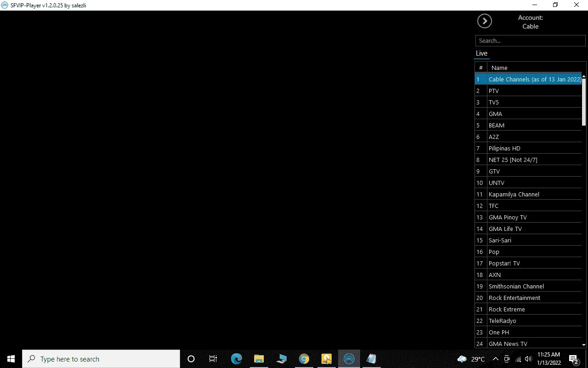588x368 pixels.
Task: Click the channel list scroll down arrow
Action: (584, 345)
